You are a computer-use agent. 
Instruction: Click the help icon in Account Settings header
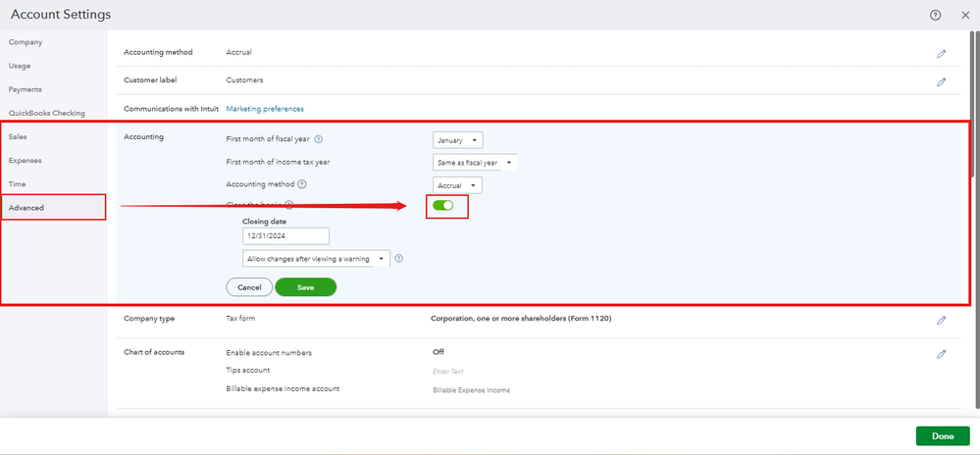(935, 15)
